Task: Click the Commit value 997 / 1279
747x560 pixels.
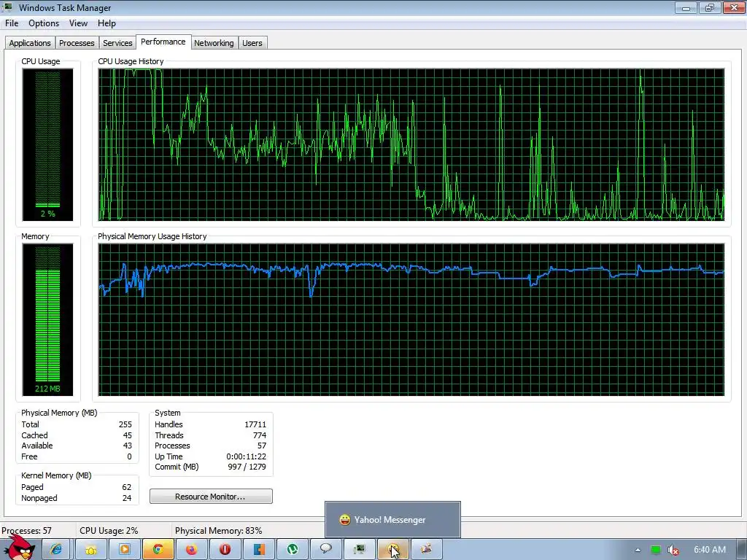Action: coord(247,467)
